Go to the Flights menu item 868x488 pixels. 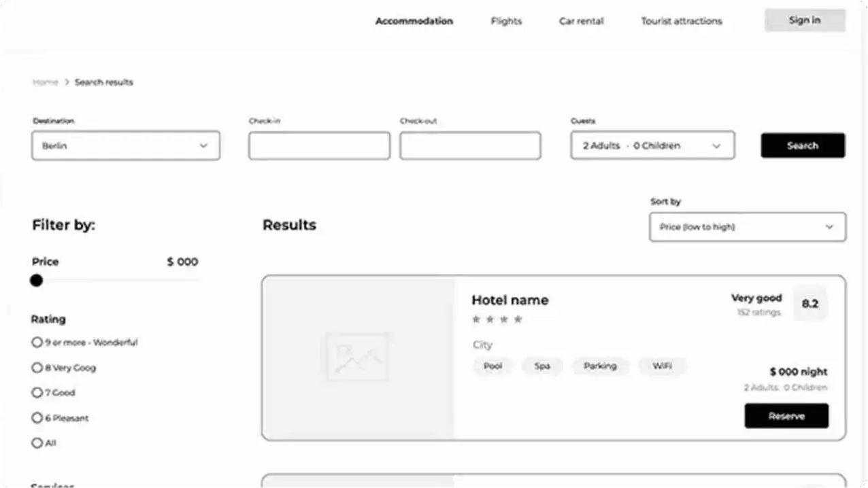click(506, 21)
